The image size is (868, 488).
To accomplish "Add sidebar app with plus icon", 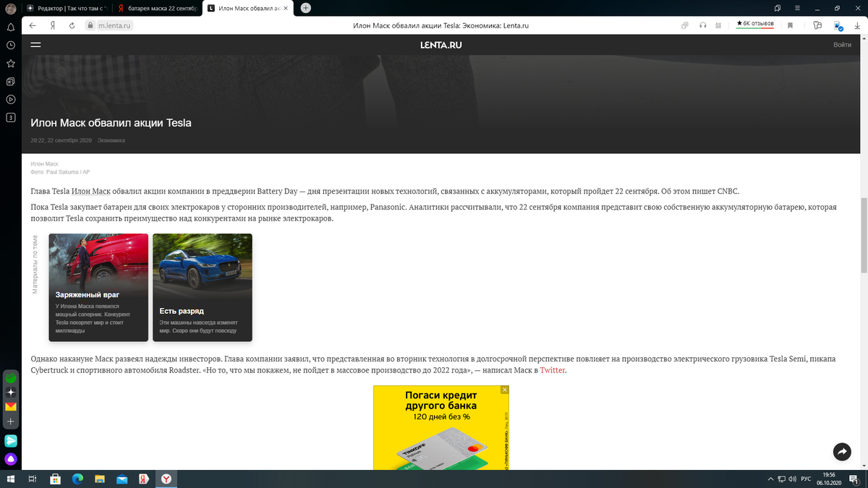I will 11,421.
